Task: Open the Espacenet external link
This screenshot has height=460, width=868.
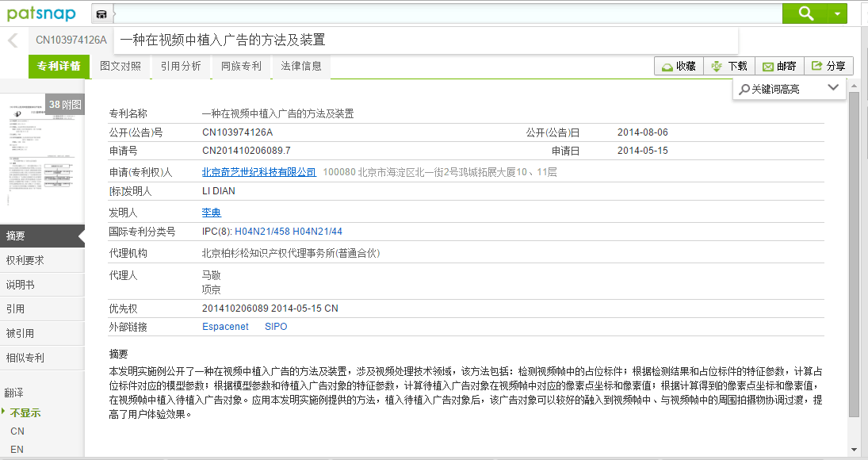Action: click(225, 327)
